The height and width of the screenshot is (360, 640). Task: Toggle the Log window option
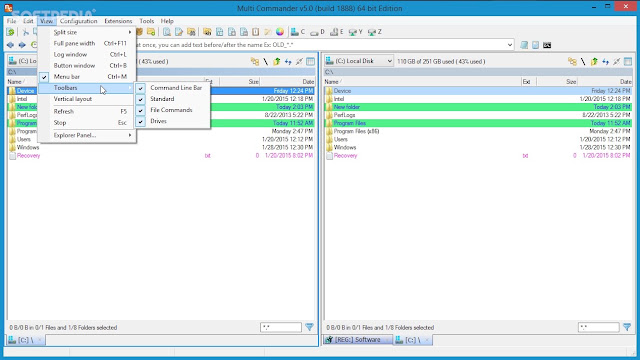pos(87,54)
